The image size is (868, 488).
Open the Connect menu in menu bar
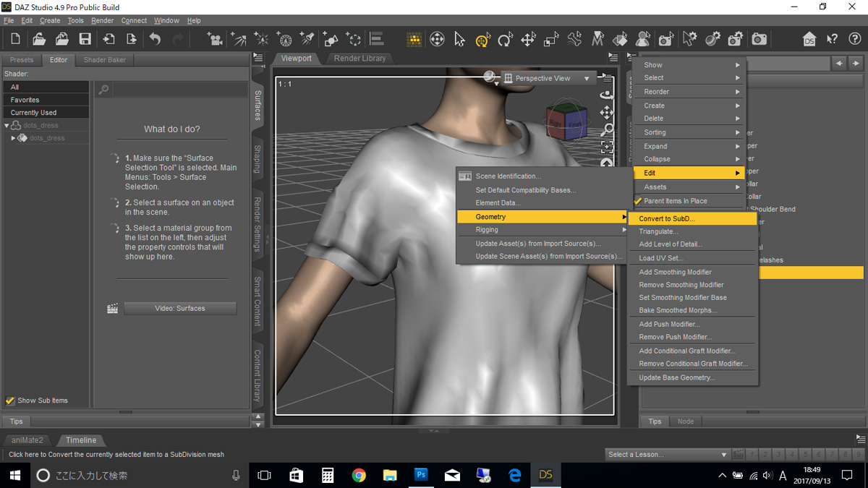pos(134,20)
